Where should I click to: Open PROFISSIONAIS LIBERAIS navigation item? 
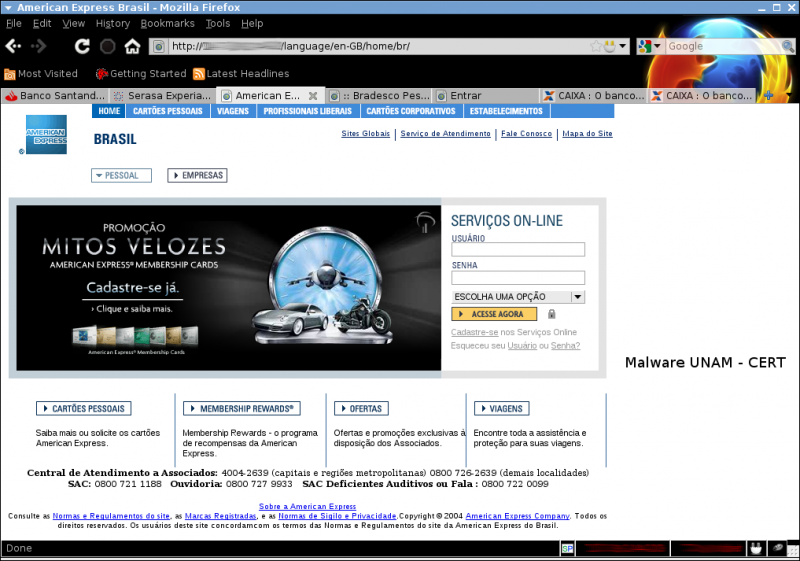[x=308, y=111]
